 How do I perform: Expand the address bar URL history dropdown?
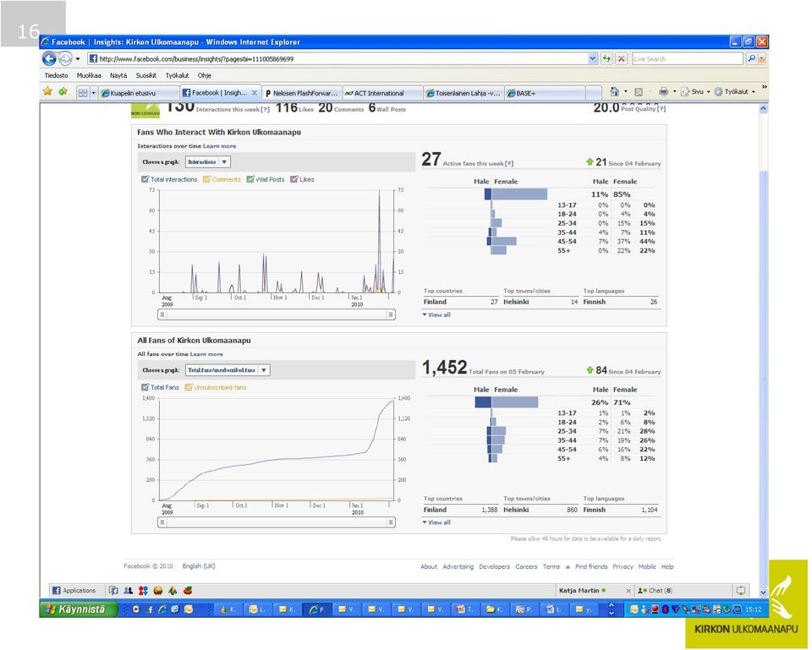[x=592, y=59]
